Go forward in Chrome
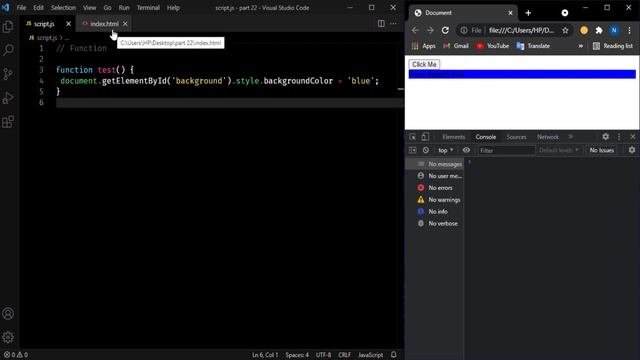 click(x=430, y=30)
